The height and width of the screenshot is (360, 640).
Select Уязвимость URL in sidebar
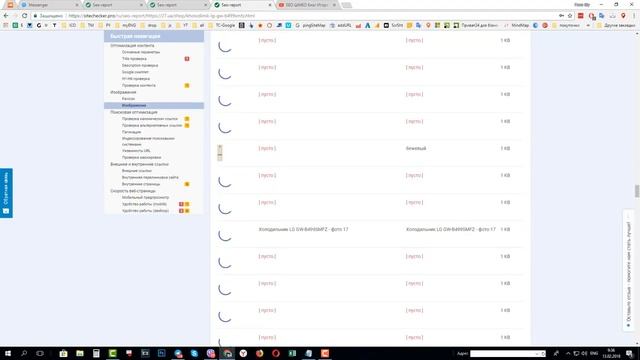136,151
